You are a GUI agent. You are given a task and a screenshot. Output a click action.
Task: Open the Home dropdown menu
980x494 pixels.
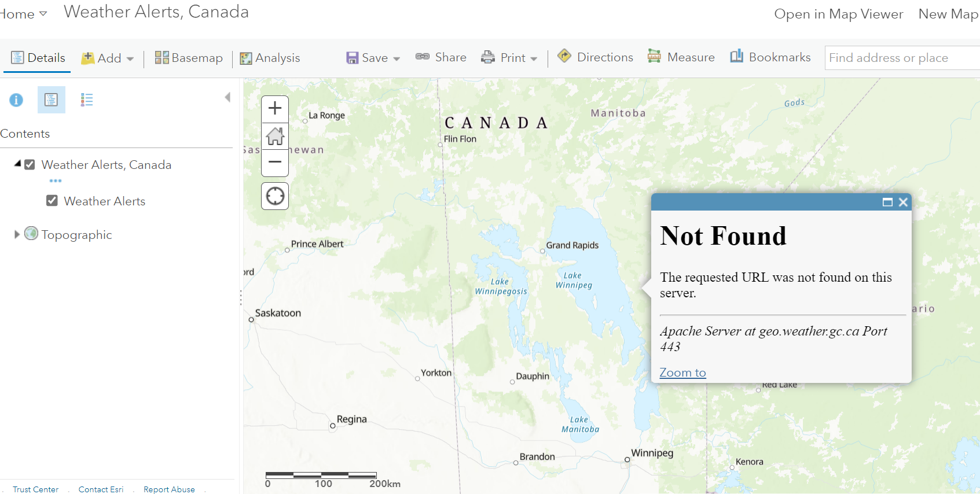coord(23,14)
